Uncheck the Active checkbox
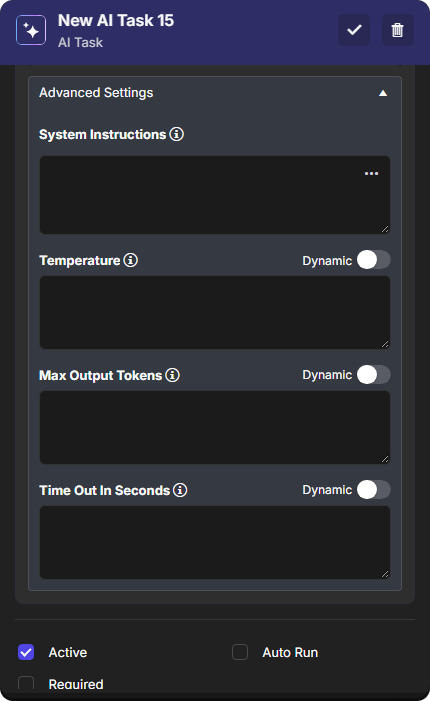The height and width of the screenshot is (701, 430). click(26, 652)
